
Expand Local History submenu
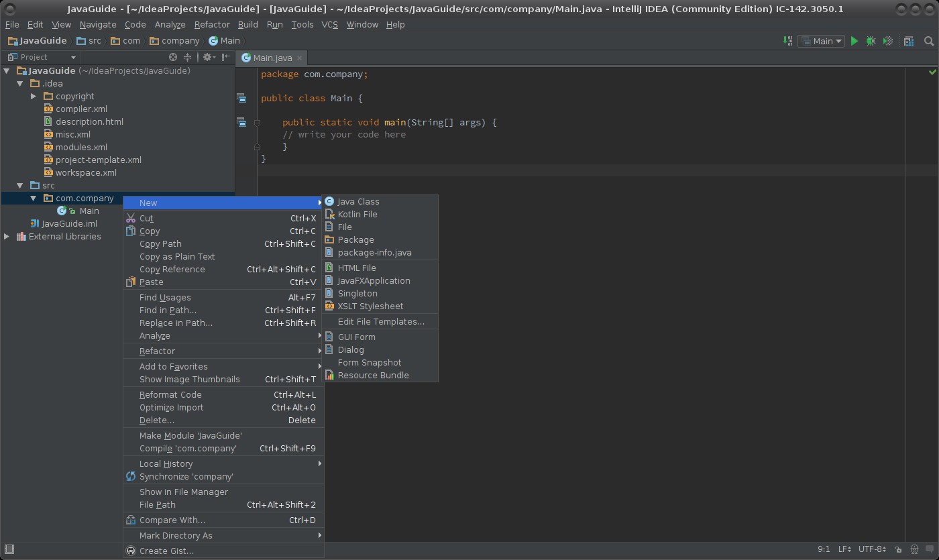[x=223, y=463]
